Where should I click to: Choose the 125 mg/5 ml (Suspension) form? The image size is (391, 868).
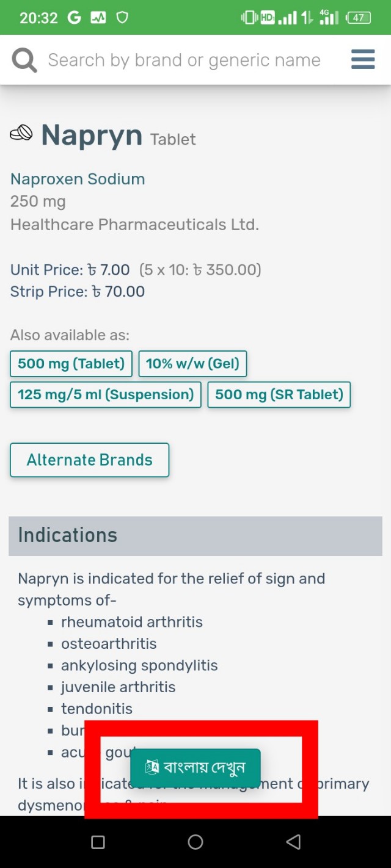tap(106, 395)
